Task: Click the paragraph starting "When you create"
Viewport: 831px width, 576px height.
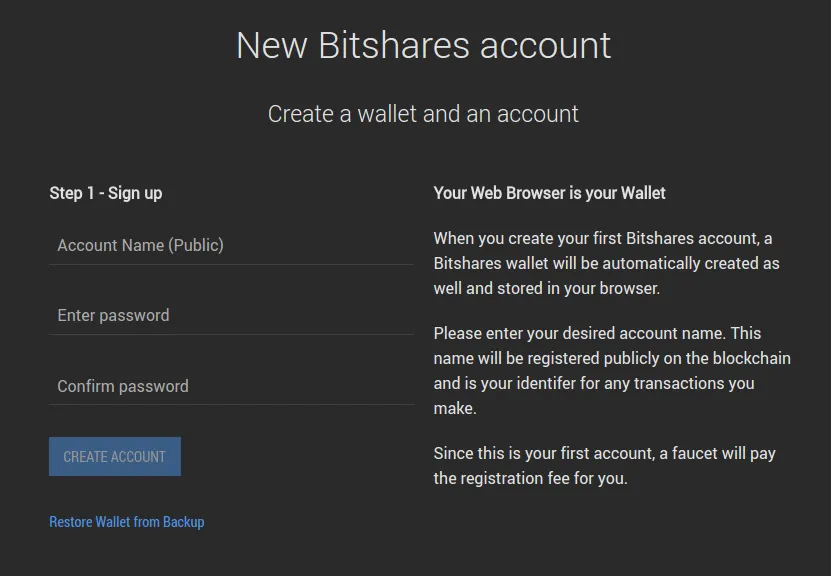Action: pyautogui.click(x=606, y=264)
